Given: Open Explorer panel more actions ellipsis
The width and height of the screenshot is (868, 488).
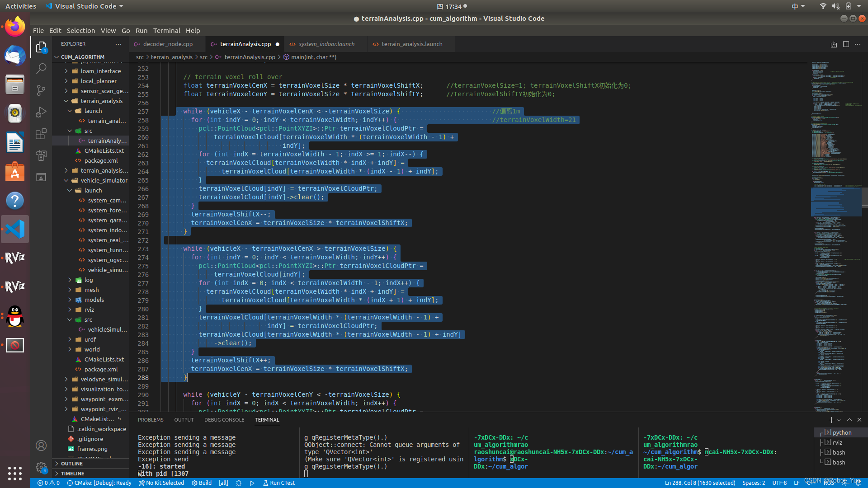Looking at the screenshot, I should click(118, 44).
